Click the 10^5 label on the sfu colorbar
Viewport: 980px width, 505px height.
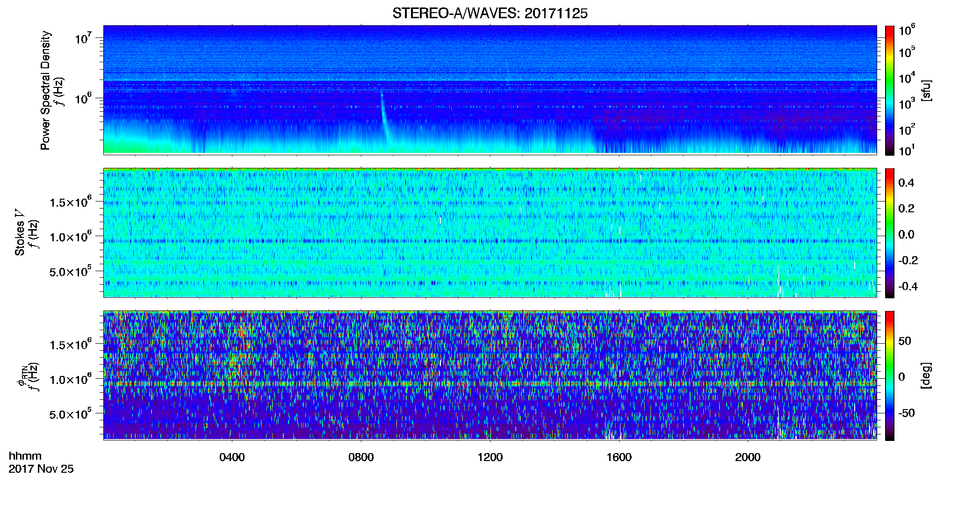[907, 51]
